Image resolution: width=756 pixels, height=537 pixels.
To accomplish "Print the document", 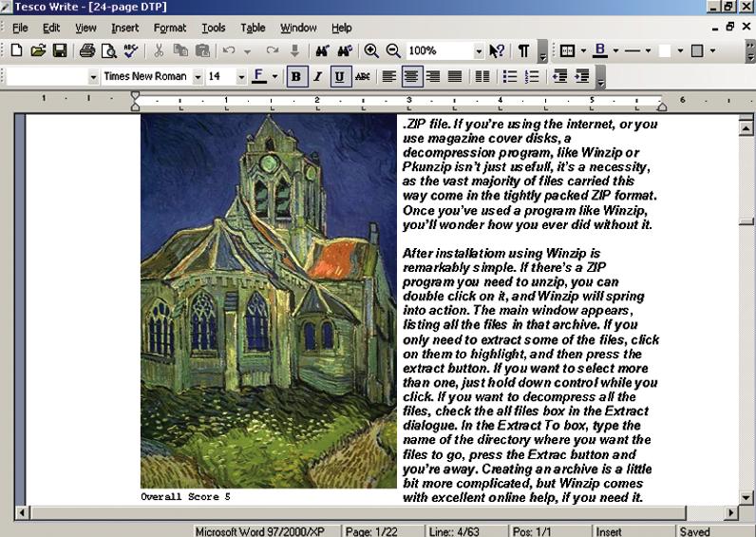I will (87, 50).
